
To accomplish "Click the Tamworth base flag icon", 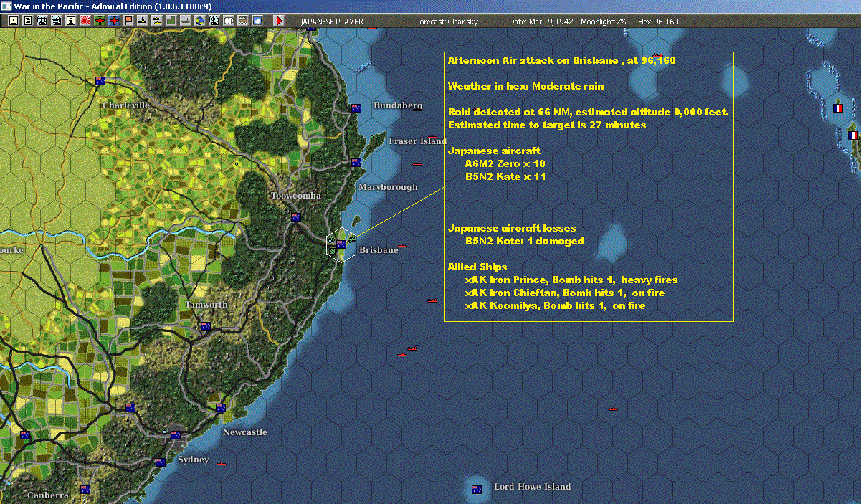I will [x=206, y=326].
